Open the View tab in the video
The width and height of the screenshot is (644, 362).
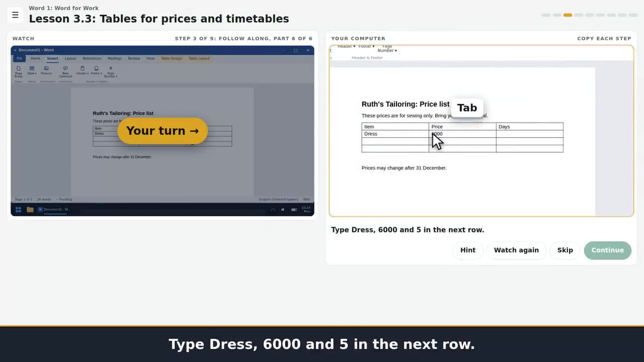click(150, 58)
